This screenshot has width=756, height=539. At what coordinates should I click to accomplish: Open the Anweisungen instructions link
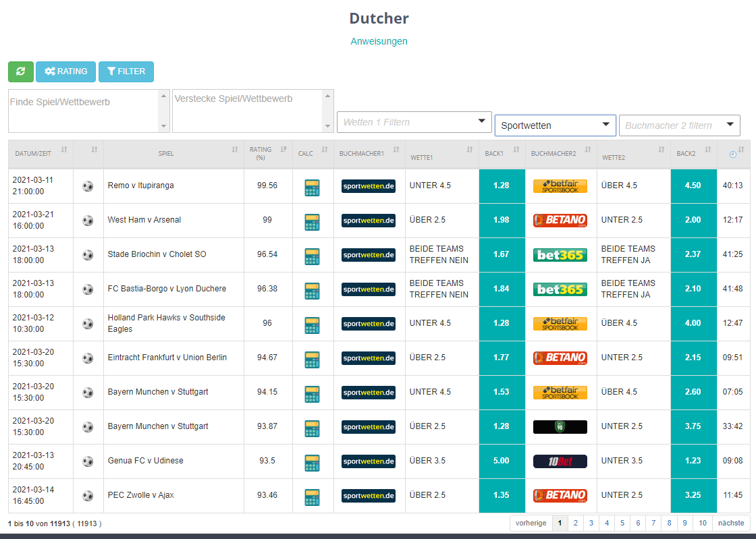[x=379, y=41]
